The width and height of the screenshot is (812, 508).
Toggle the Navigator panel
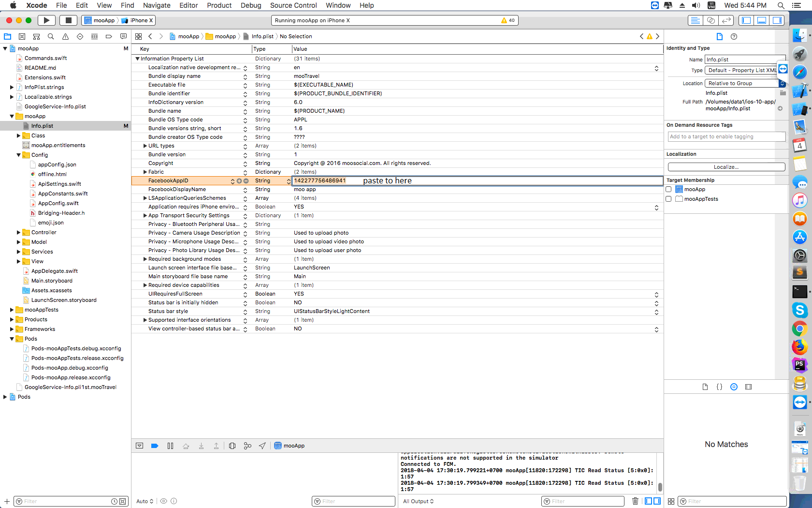point(746,20)
